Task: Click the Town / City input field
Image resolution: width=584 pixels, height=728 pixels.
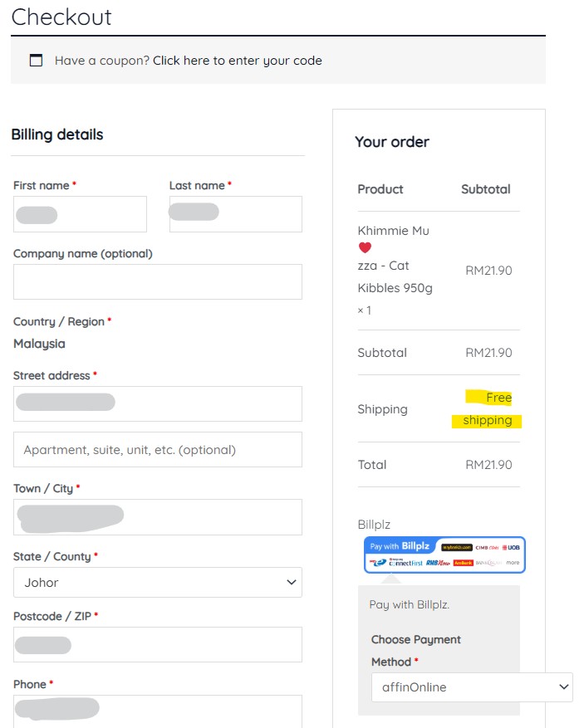Action: point(157,516)
